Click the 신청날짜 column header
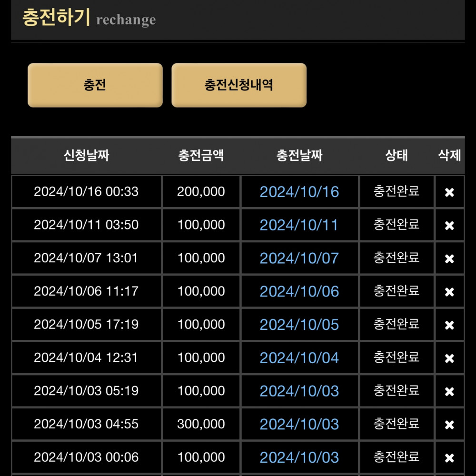Screen dimensions: 476x476 point(87,155)
